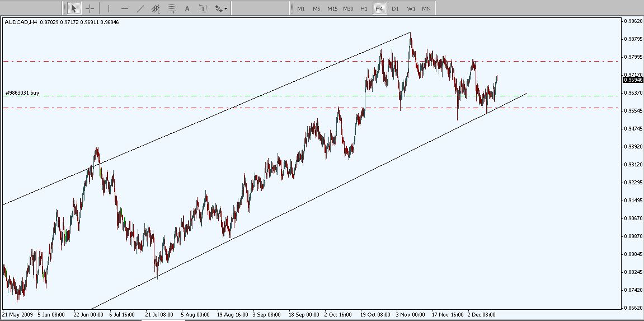Select the cursor arrow tool
Image resolution: width=644 pixels, height=321 pixels.
(73, 8)
